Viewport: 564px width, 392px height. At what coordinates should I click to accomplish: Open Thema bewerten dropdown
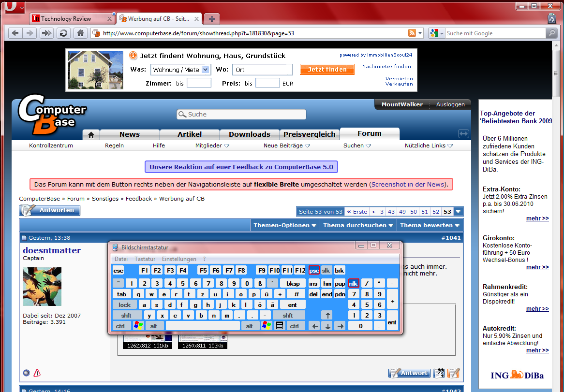[x=430, y=225]
